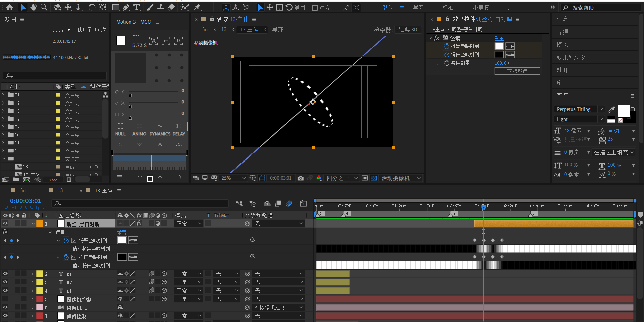
Task: Open the 效果和预设 panel
Action: pyautogui.click(x=571, y=58)
